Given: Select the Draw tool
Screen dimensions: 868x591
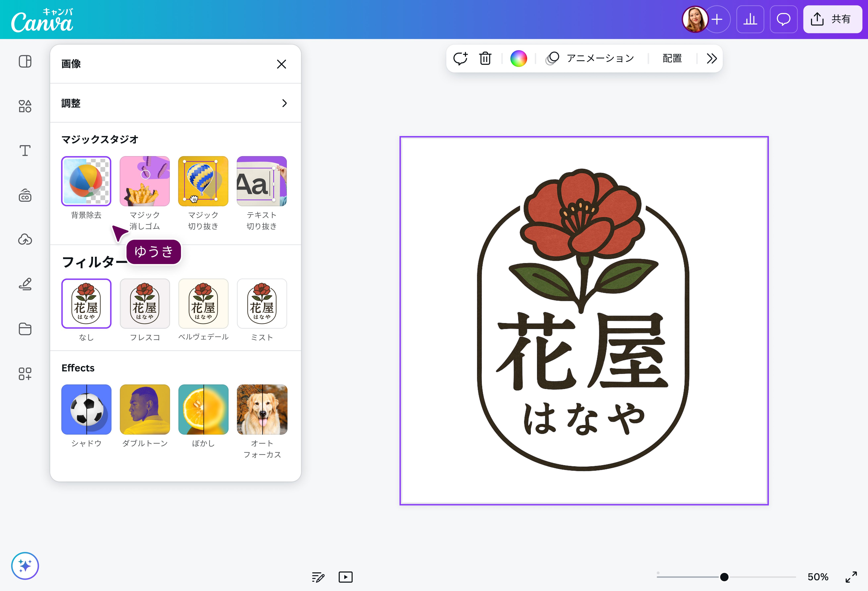Looking at the screenshot, I should coord(25,285).
